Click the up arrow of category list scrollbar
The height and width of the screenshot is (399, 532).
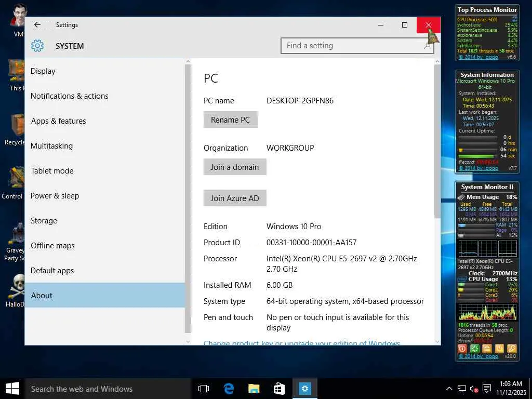pos(188,61)
